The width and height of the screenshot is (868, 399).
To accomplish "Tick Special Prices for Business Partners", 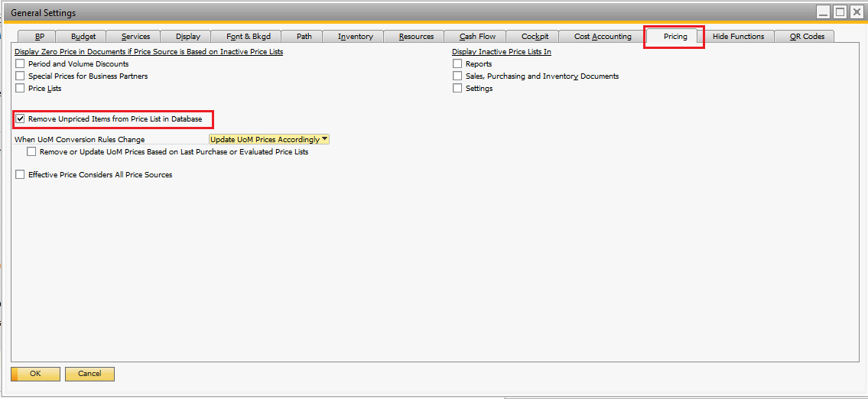I will coord(21,76).
